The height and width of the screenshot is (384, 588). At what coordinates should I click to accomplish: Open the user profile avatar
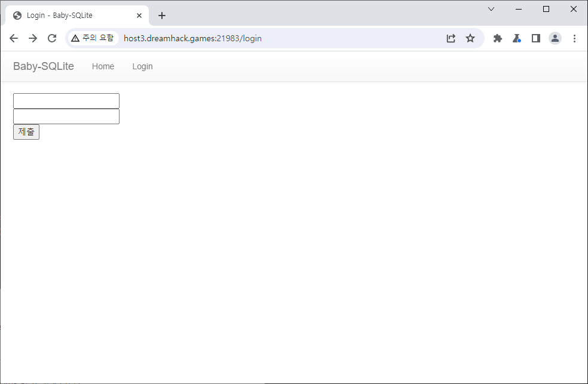(555, 38)
